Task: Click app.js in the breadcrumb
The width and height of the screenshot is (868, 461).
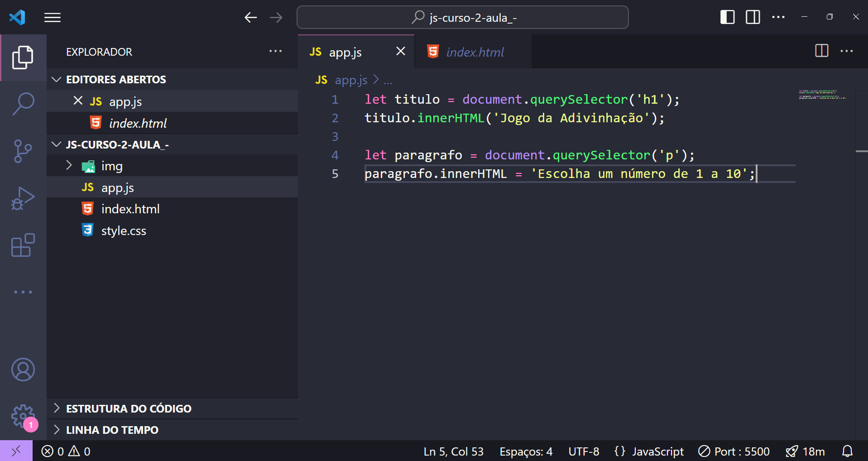Action: point(351,80)
